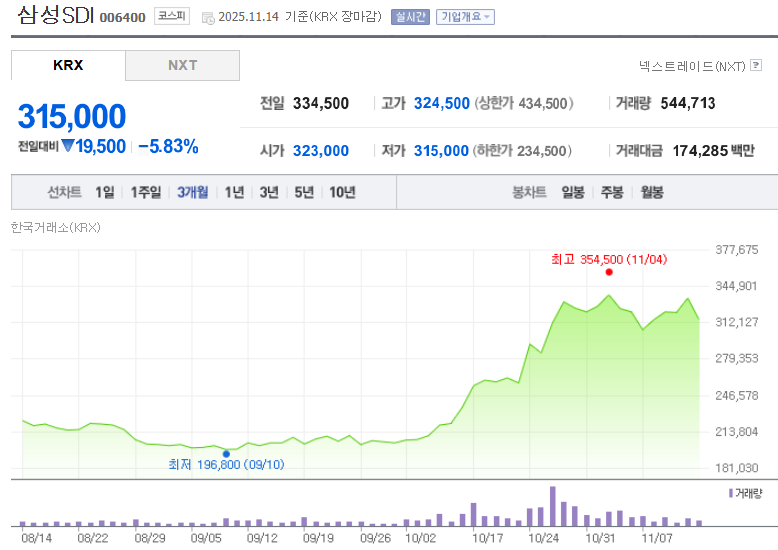Open the 기업개요 dropdown
Image resolution: width=778 pixels, height=550 pixels.
(465, 17)
